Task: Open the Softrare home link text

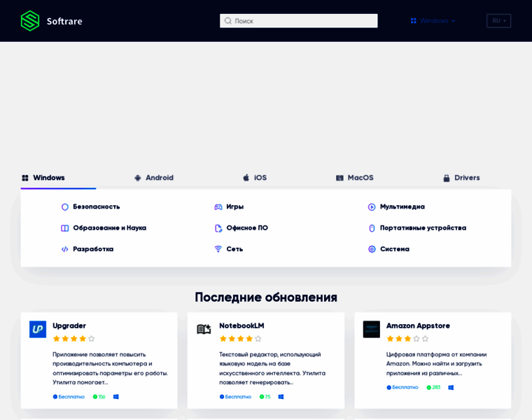Action: point(64,21)
